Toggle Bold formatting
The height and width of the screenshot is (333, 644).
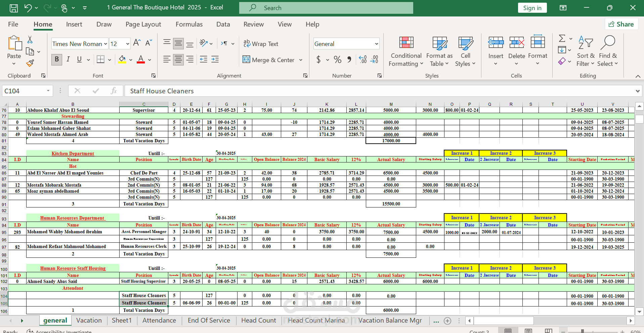[x=57, y=59]
